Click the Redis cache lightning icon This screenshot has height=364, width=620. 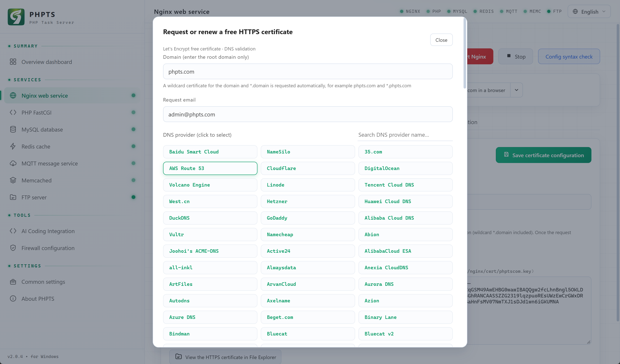(13, 146)
